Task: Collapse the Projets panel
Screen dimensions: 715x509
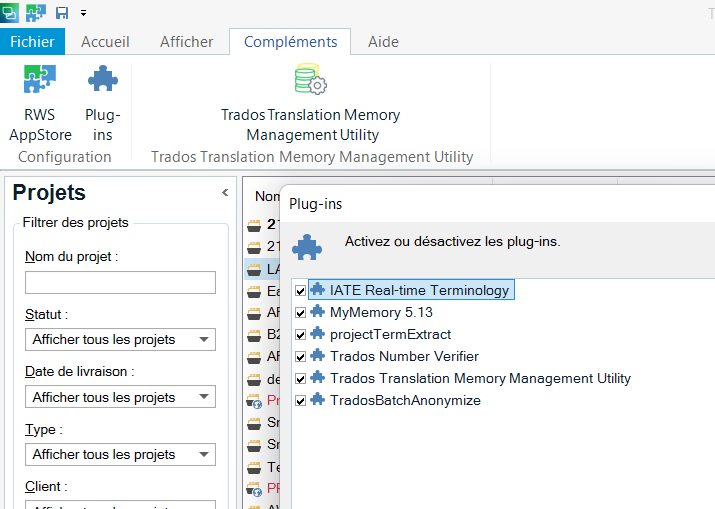Action: 225,192
